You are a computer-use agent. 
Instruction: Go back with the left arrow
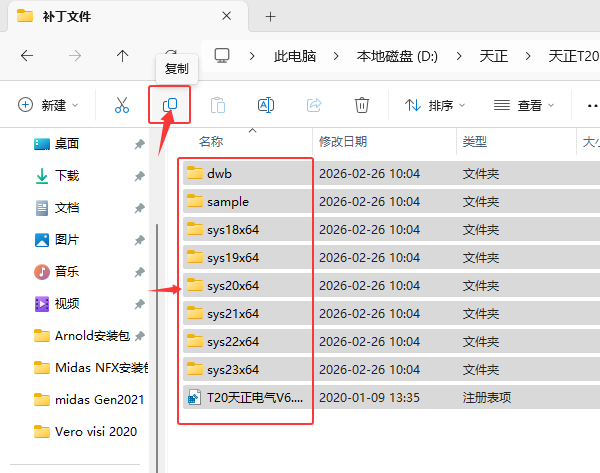coord(27,56)
